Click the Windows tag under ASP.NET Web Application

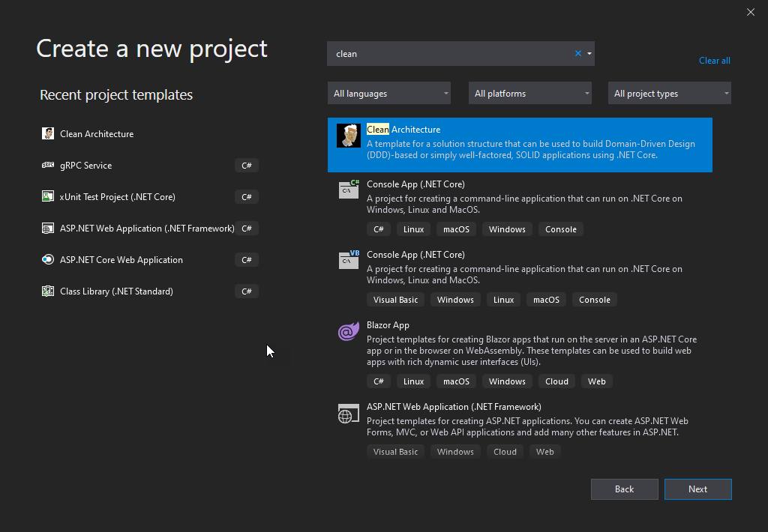click(455, 452)
